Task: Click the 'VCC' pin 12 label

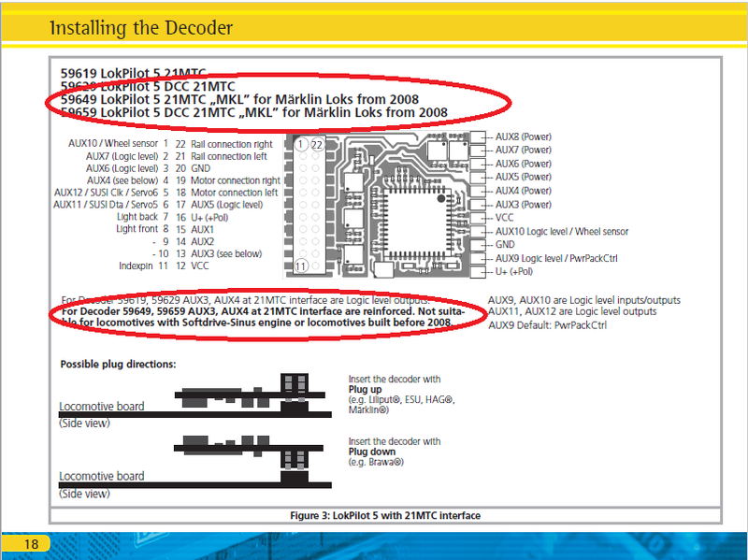Action: pos(199,266)
